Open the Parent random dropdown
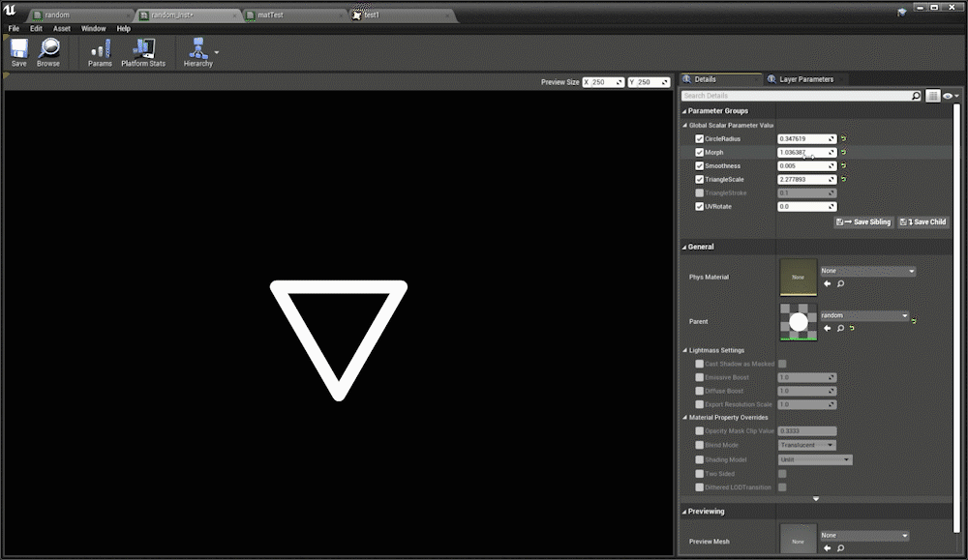Screen dimensions: 968x560 [x=864, y=315]
